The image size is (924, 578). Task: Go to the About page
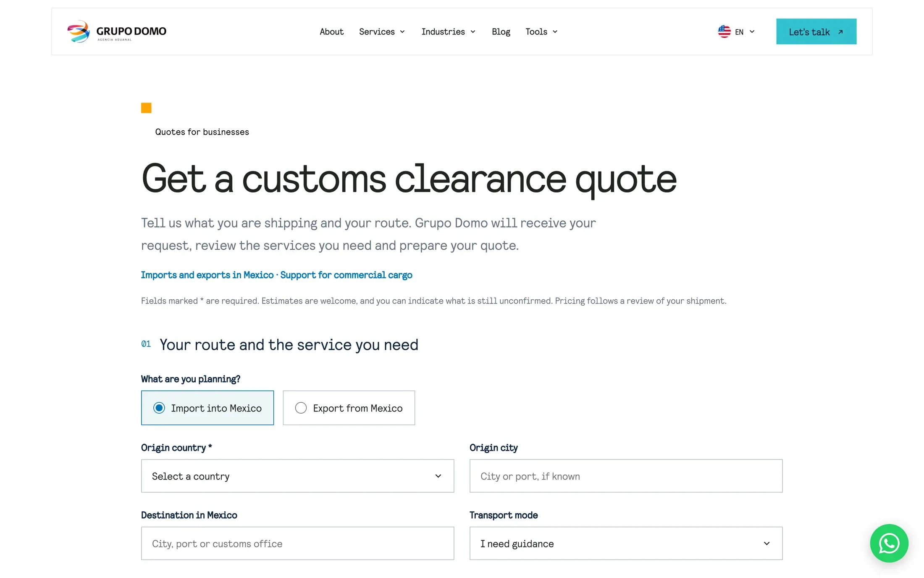pyautogui.click(x=331, y=32)
